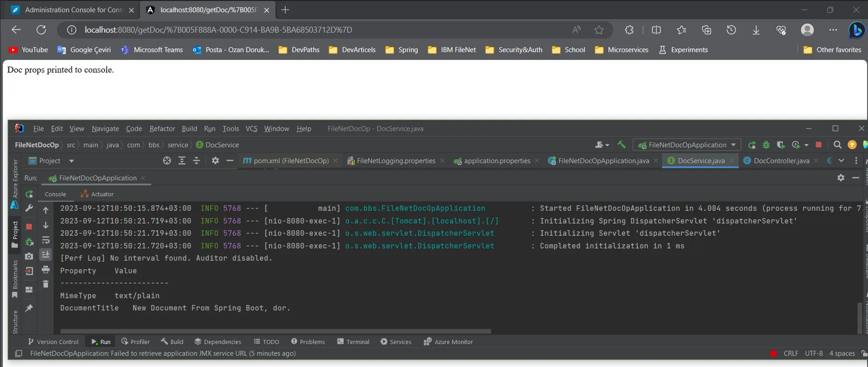Open Version Control tool window

click(x=53, y=342)
